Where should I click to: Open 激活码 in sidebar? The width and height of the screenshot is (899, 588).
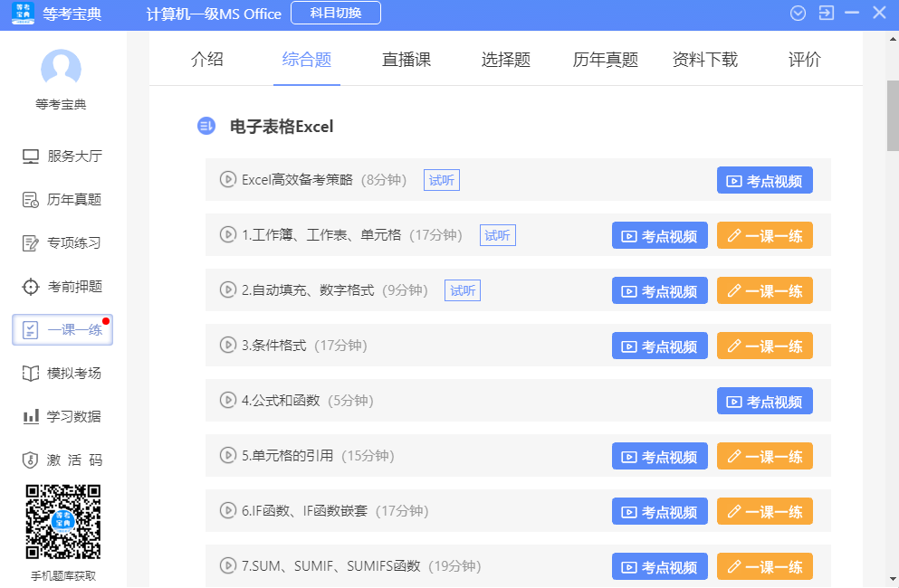(x=62, y=460)
